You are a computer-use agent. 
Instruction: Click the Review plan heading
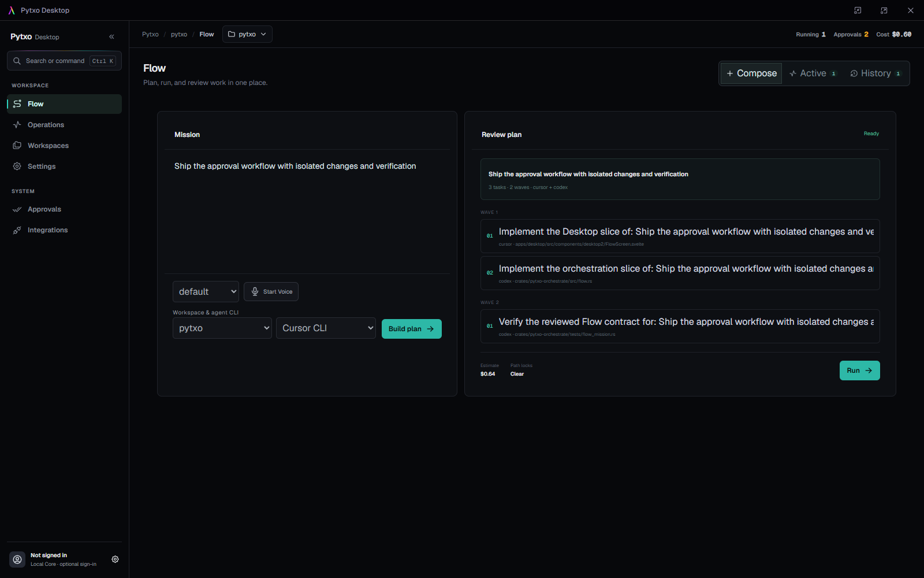pyautogui.click(x=502, y=135)
